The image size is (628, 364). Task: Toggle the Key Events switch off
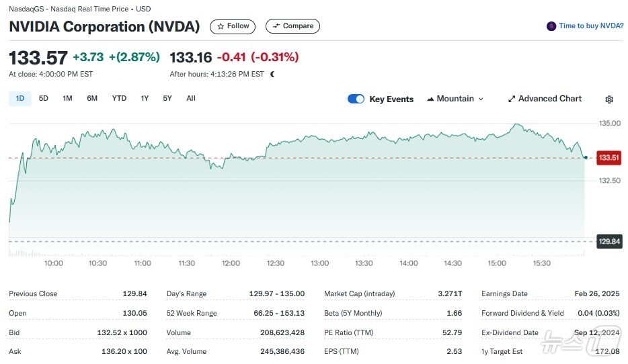coord(356,99)
